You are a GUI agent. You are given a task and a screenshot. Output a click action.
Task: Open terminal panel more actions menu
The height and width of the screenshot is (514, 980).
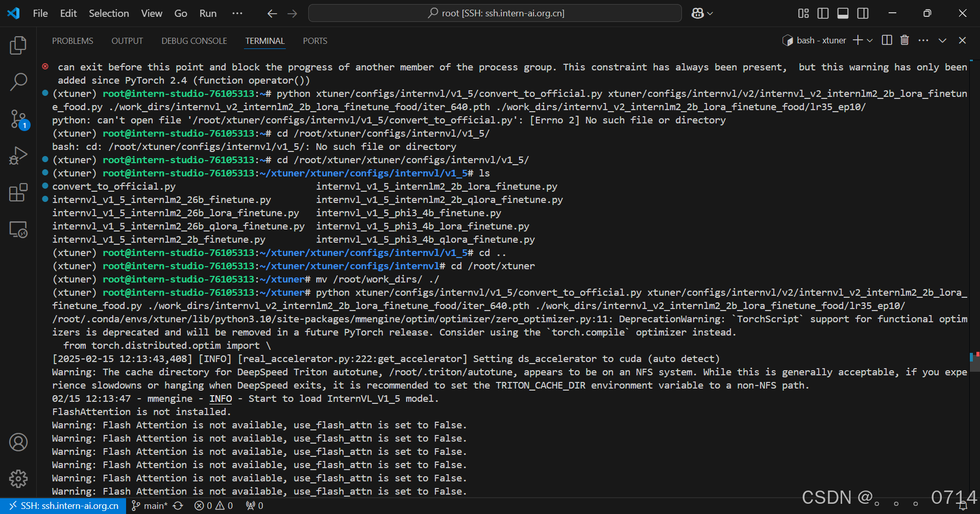click(x=923, y=40)
